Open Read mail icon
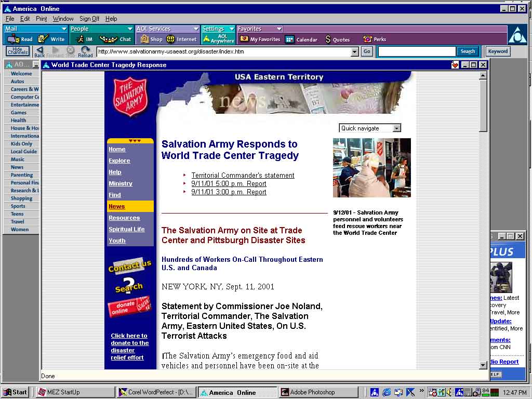Image resolution: width=532 pixels, height=399 pixels. tap(20, 39)
